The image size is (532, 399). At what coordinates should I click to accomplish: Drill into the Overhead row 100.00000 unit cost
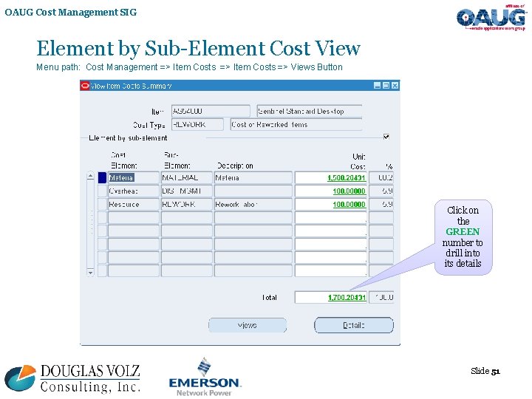[349, 191]
